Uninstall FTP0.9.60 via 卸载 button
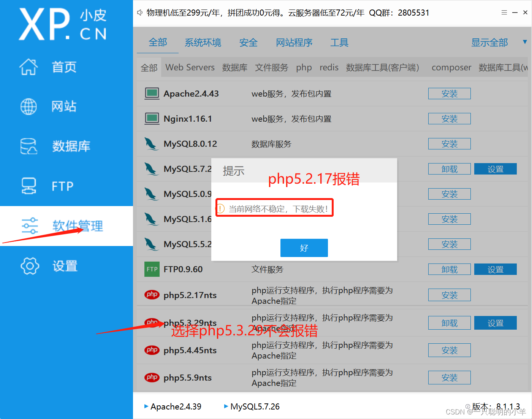The image size is (532, 419). tap(450, 269)
